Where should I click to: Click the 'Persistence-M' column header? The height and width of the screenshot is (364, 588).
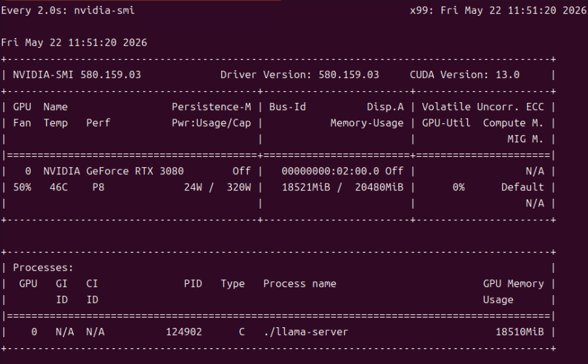[211, 107]
